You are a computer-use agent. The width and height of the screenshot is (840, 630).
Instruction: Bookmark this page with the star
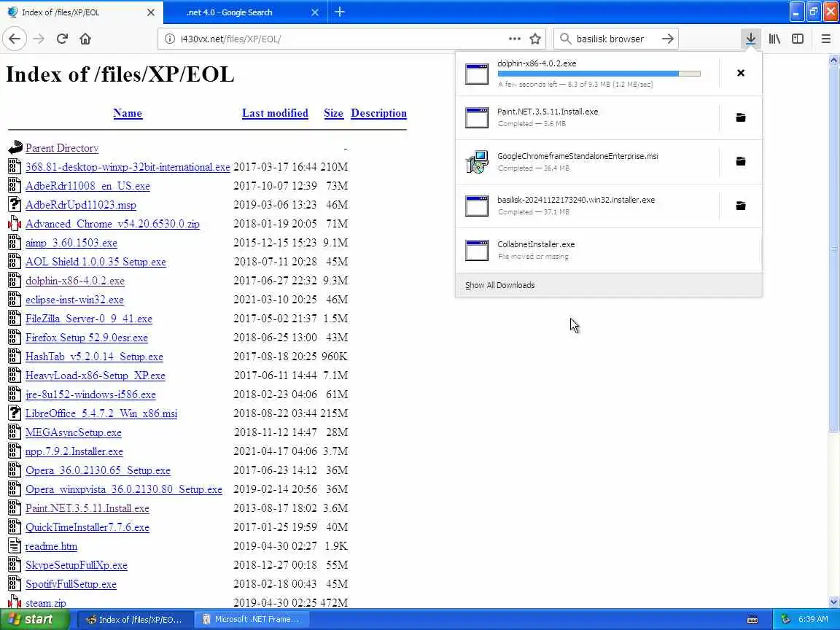pos(535,39)
